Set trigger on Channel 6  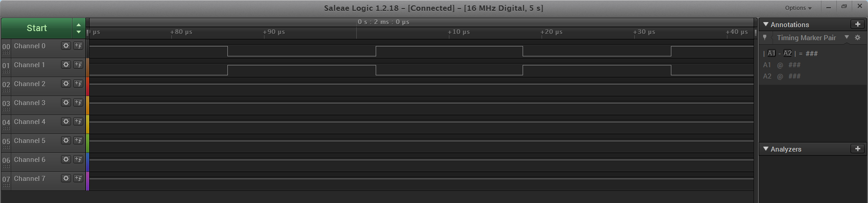[x=78, y=160]
